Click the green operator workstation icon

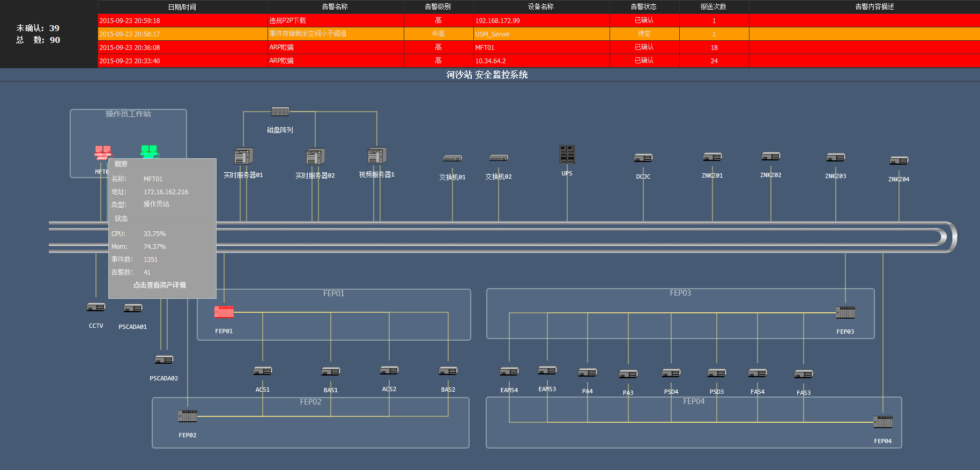coord(149,151)
